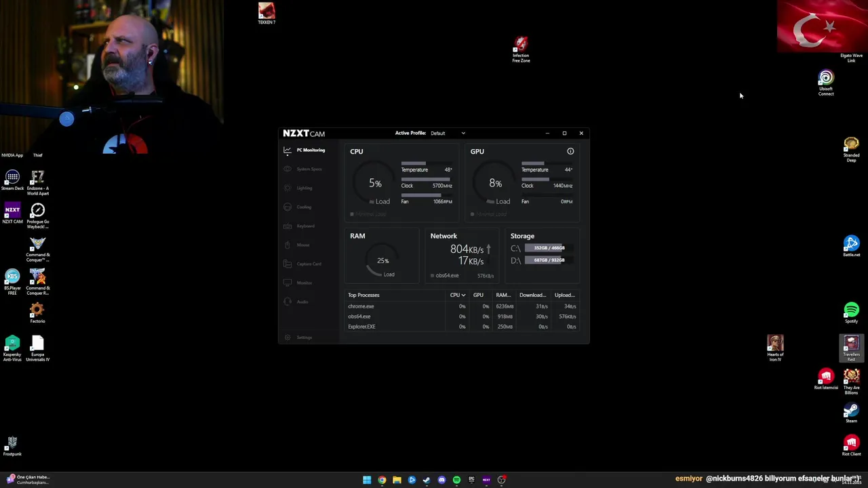This screenshot has width=868, height=488.
Task: Open Capture Card section icon
Action: [x=288, y=264]
